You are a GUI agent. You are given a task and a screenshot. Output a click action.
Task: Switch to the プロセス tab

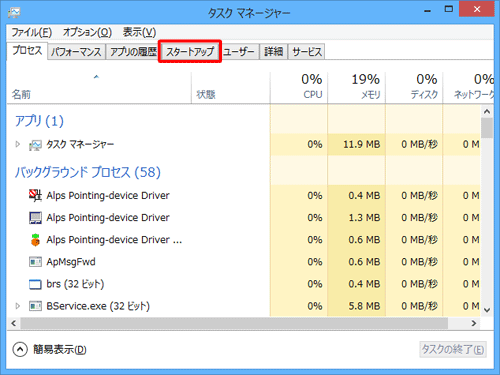27,51
